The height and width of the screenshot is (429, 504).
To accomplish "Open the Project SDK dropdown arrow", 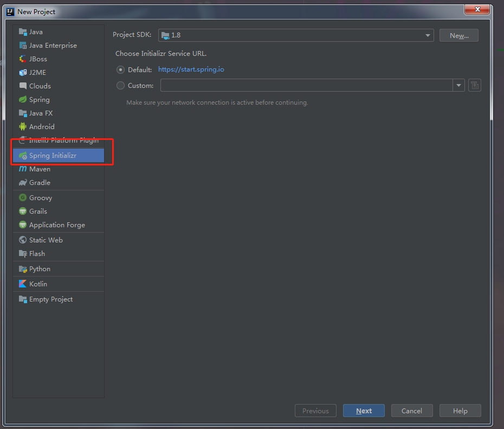I will [428, 35].
